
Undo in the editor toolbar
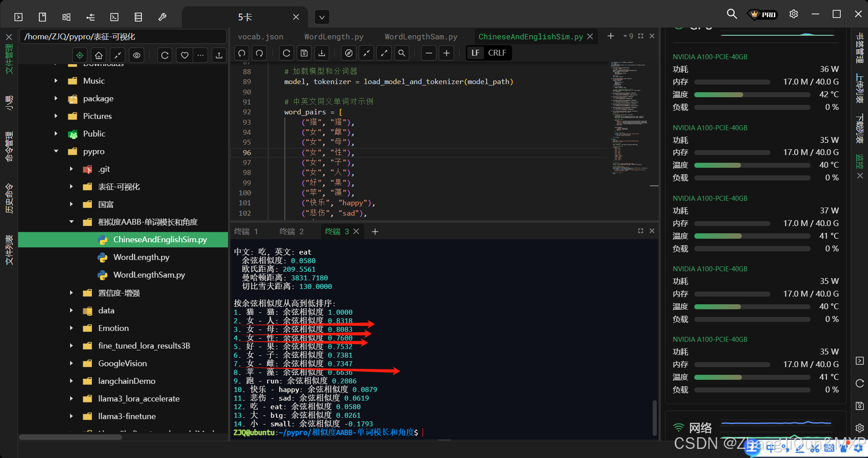242,53
